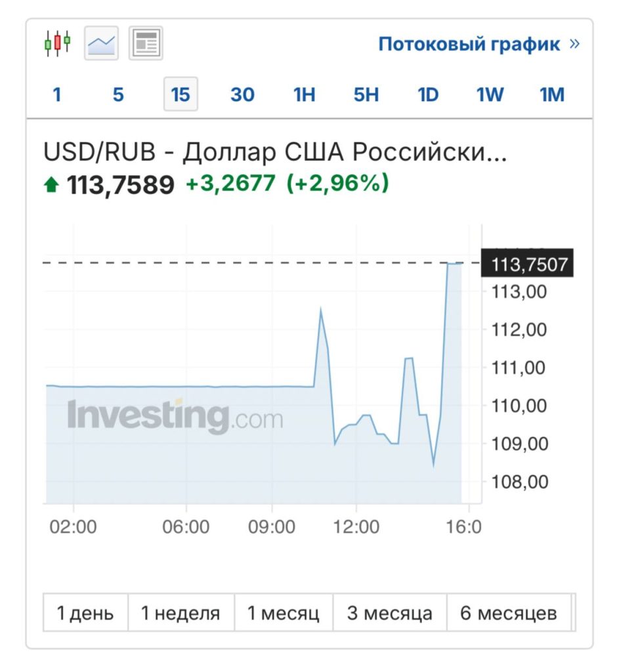
Task: Select the area line chart icon
Action: (x=101, y=44)
